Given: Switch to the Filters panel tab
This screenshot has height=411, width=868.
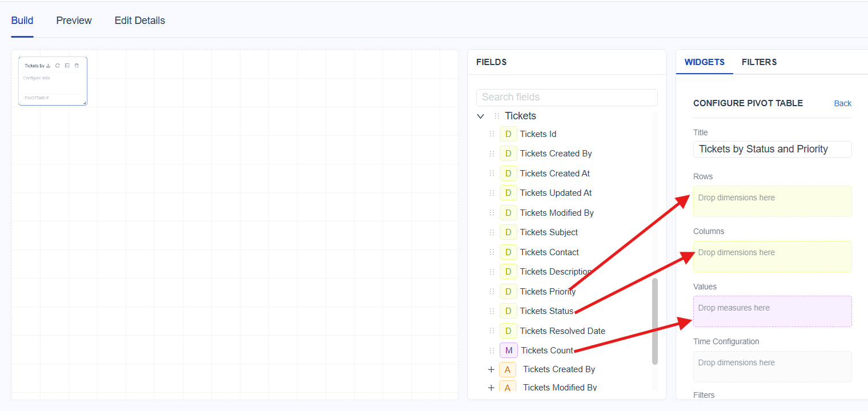Looking at the screenshot, I should (x=759, y=62).
